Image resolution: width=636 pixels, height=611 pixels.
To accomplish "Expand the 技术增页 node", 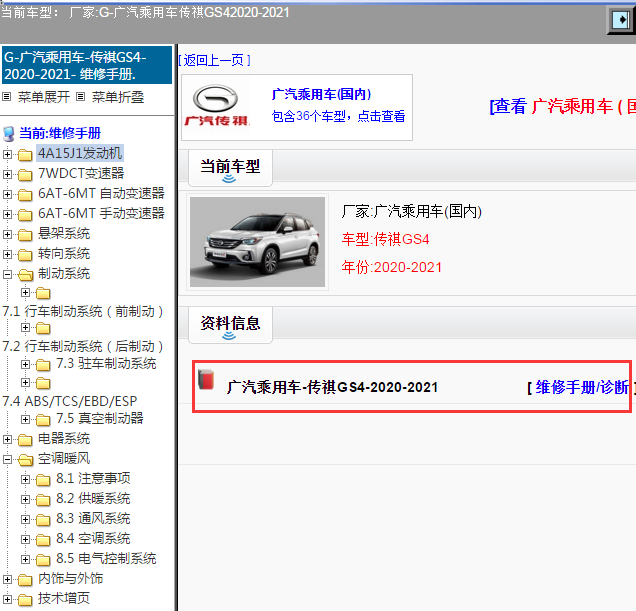I will pos(7,599).
